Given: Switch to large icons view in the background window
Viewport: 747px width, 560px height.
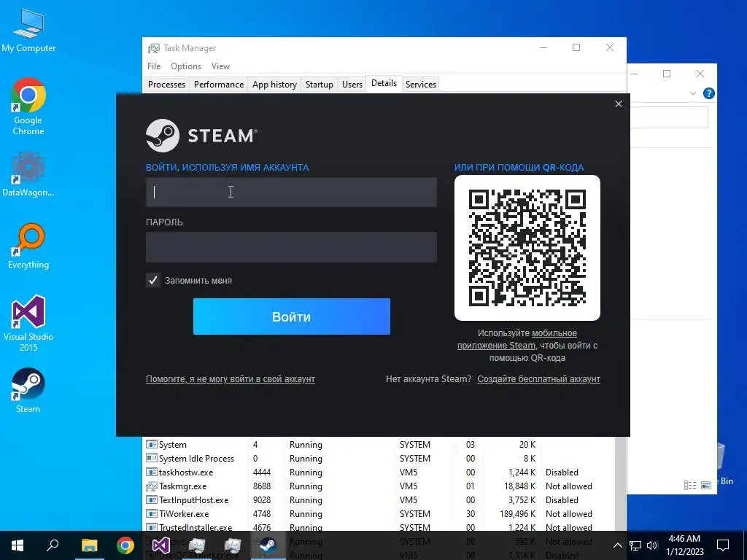Looking at the screenshot, I should [706, 485].
